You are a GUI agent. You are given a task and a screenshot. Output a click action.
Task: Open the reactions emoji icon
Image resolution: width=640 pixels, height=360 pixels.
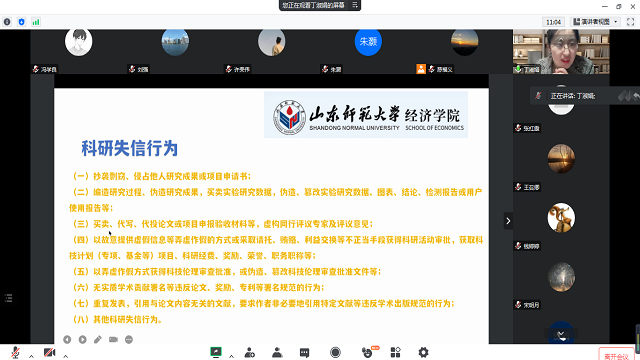click(x=368, y=352)
